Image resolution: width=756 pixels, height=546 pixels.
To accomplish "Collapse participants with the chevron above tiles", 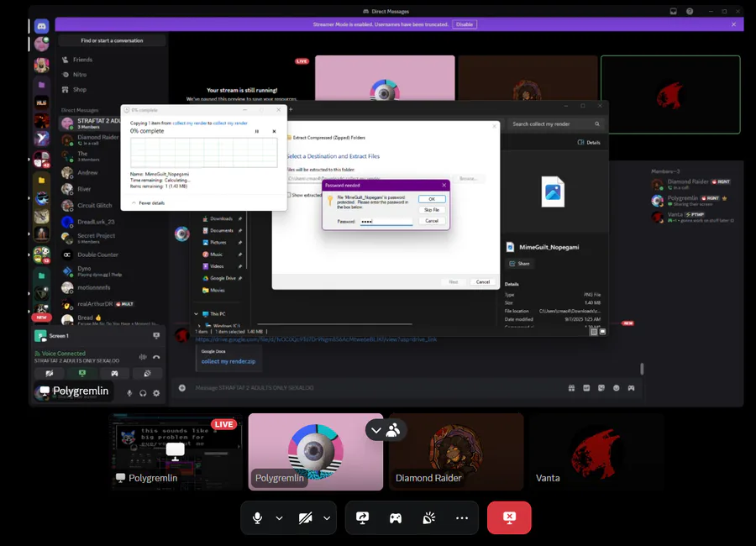I will pyautogui.click(x=376, y=430).
